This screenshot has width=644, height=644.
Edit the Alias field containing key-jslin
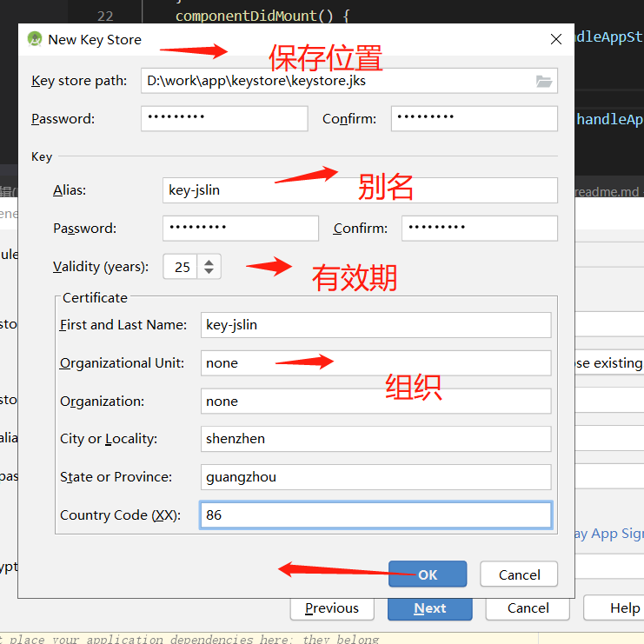[x=360, y=190]
